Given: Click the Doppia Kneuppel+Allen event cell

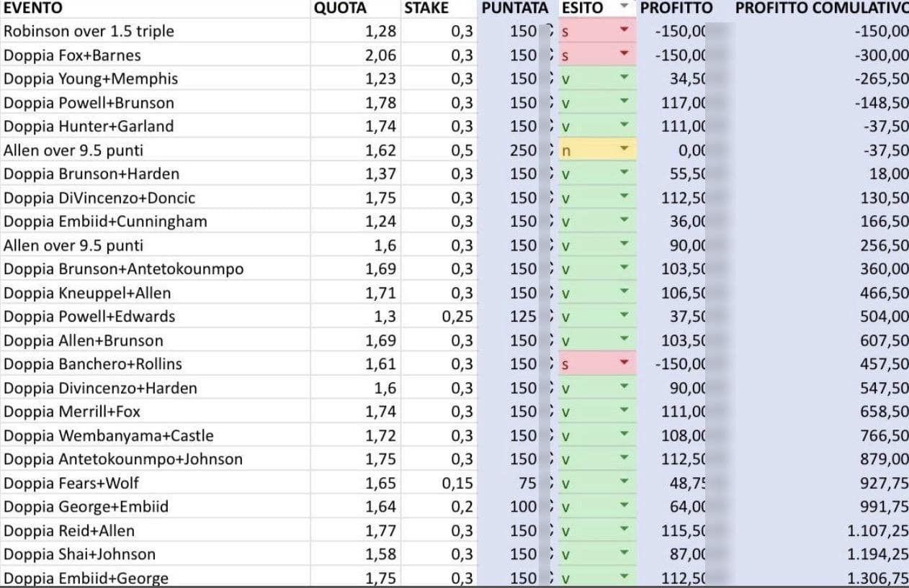Looking at the screenshot, I should pos(87,293).
